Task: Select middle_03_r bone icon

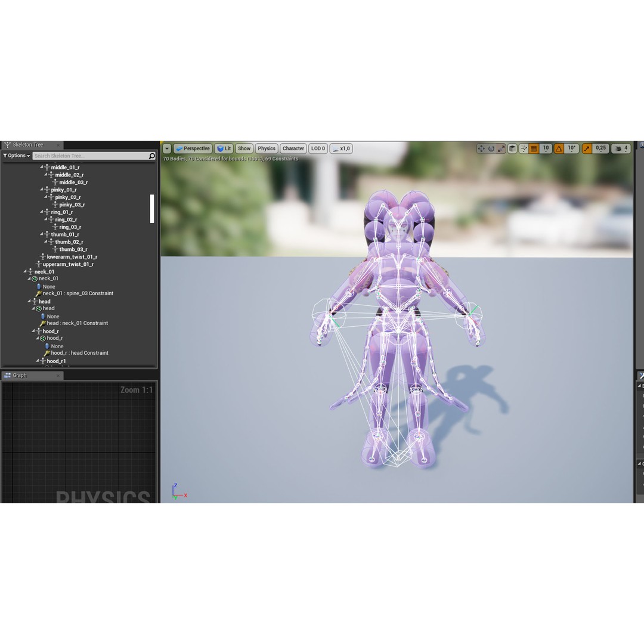Action: (x=55, y=182)
